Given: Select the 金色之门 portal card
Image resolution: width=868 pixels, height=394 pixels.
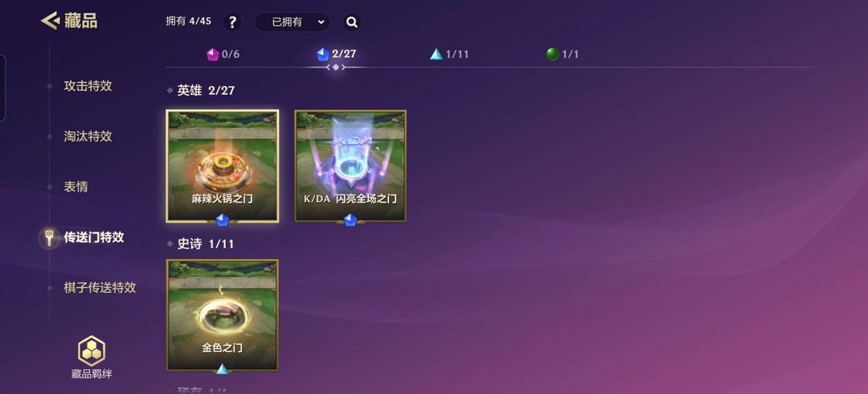Looking at the screenshot, I should 223,315.
